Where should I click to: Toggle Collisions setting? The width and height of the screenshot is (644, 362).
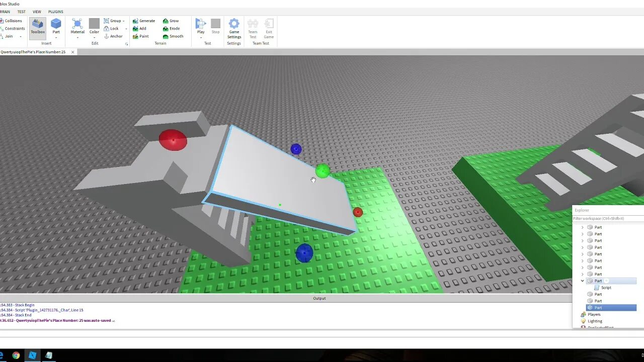[x=11, y=21]
